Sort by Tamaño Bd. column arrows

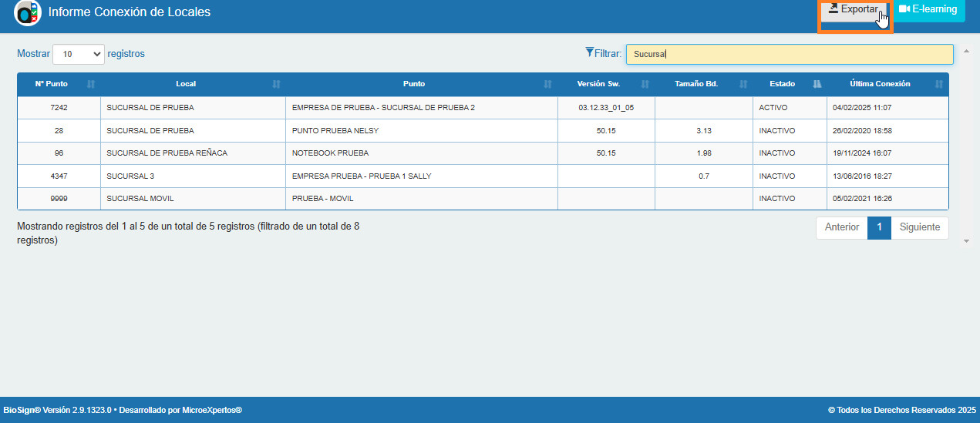[743, 84]
